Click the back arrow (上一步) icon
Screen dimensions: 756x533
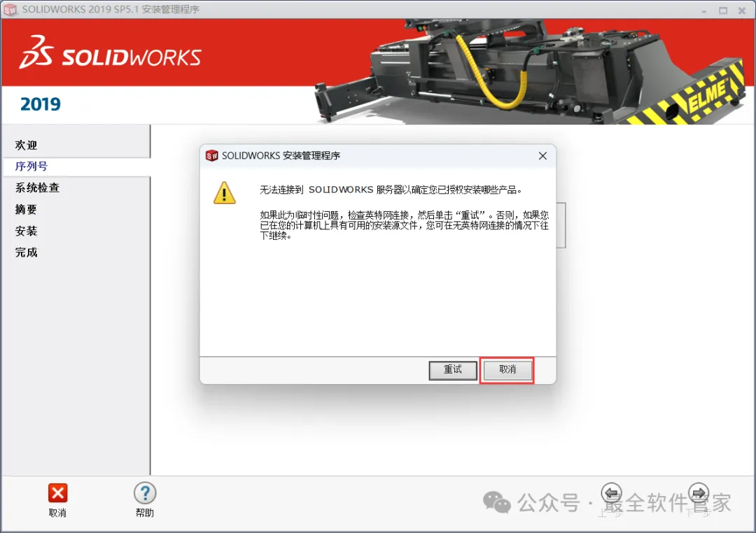click(611, 493)
